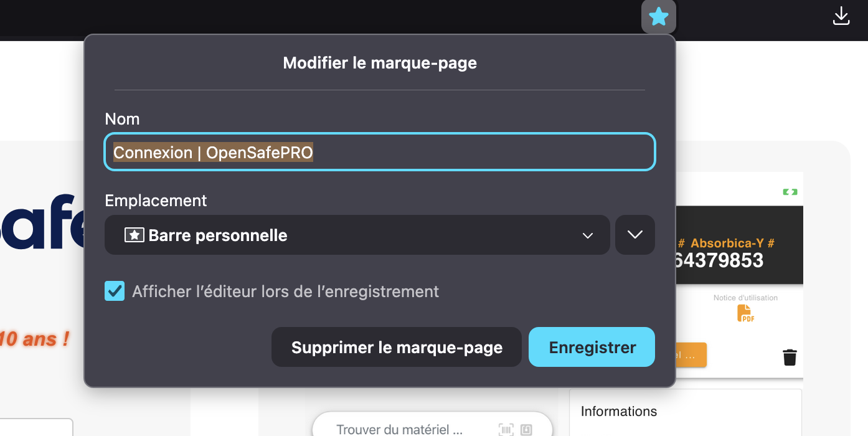Click inside the Nom bookmark name field
868x436 pixels.
(380, 151)
